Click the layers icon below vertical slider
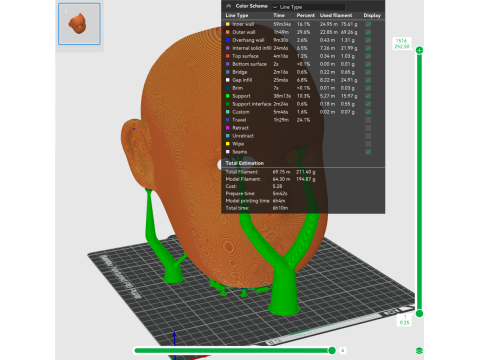Screen dimensions: 480x360 coord(419,350)
